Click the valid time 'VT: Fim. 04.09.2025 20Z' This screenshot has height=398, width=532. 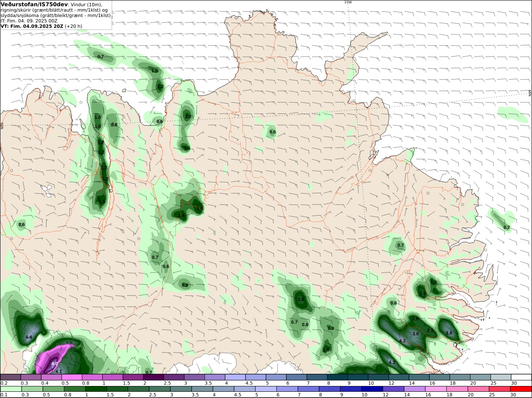32,26
